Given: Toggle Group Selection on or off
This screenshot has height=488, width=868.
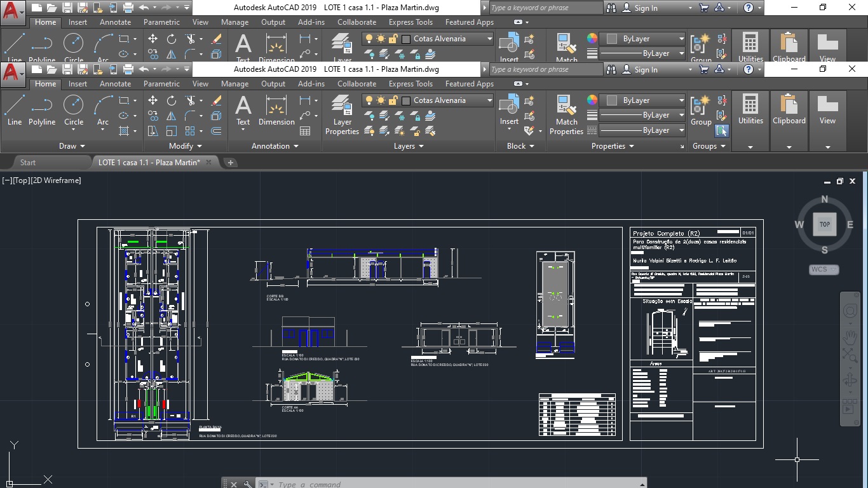Looking at the screenshot, I should pos(721,131).
